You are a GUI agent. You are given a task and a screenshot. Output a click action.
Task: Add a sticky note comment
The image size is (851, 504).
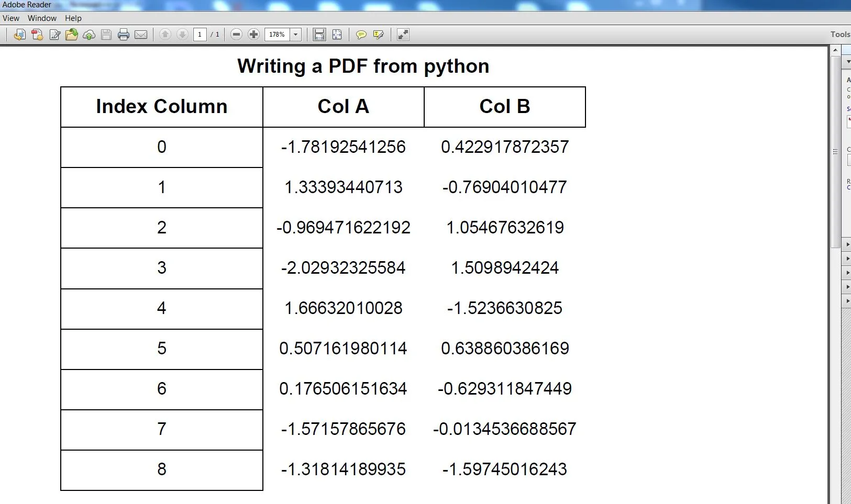pos(361,35)
